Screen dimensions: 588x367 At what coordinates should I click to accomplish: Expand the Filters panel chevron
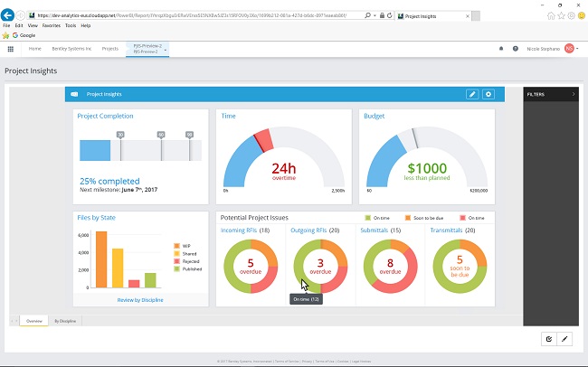coord(573,93)
